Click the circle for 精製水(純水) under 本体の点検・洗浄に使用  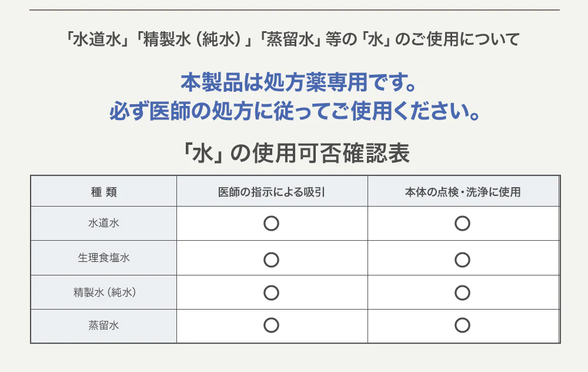(x=462, y=293)
